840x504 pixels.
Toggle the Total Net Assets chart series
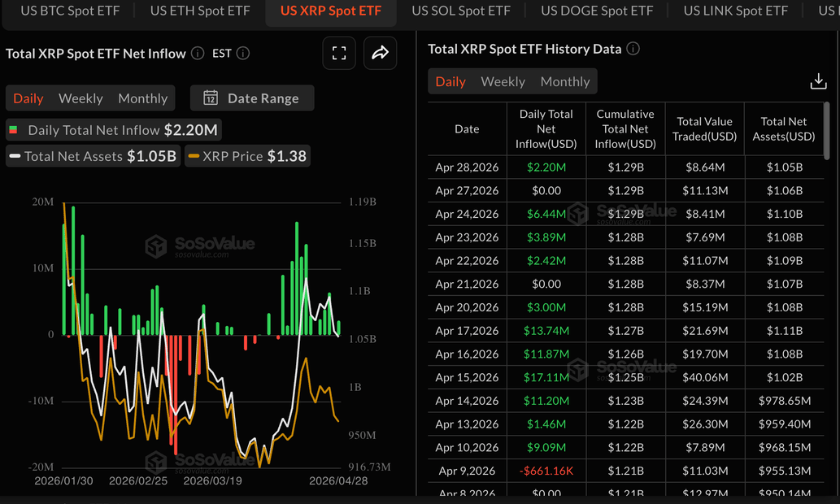click(93, 156)
